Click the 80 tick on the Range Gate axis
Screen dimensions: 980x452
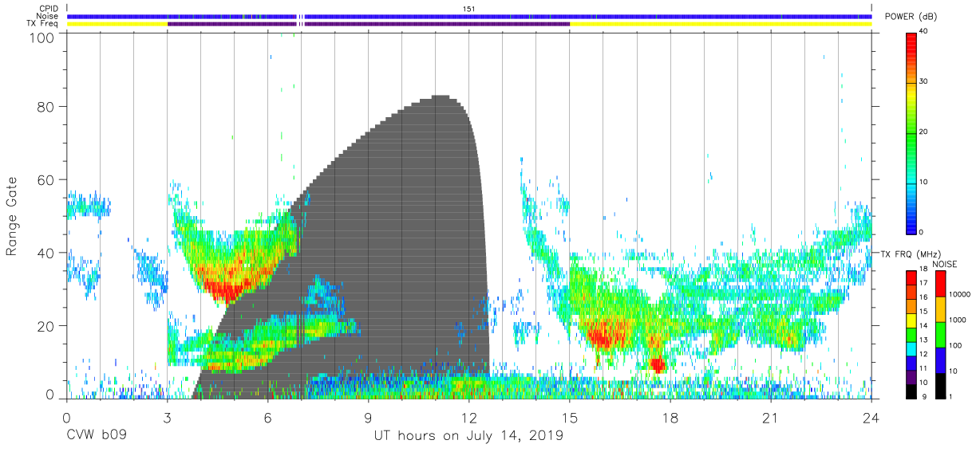coord(45,106)
